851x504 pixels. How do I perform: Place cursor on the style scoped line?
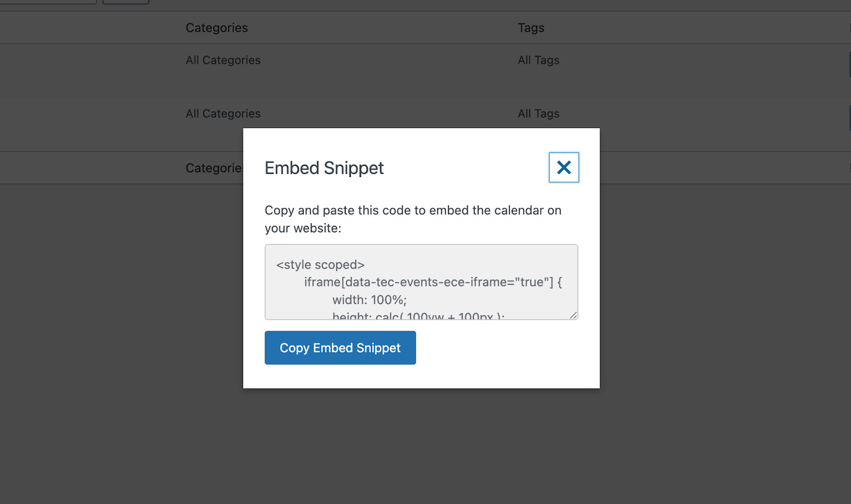coord(320,265)
